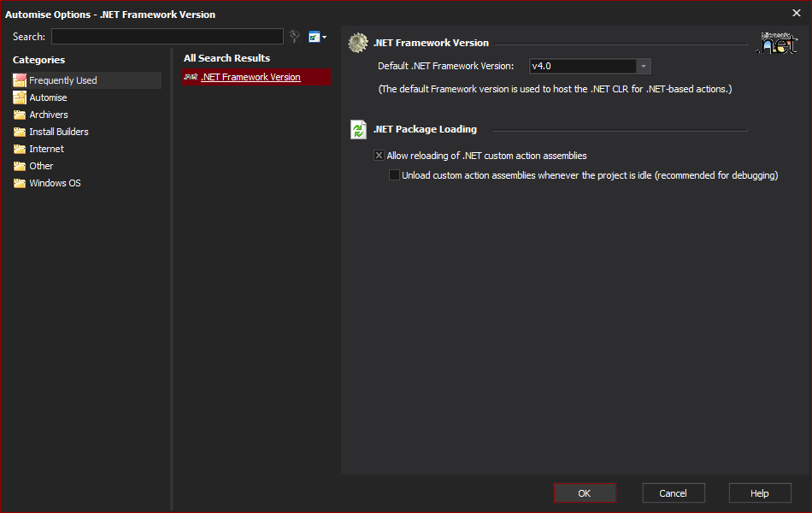Click the Automise star folder icon
The width and height of the screenshot is (812, 513).
click(20, 97)
